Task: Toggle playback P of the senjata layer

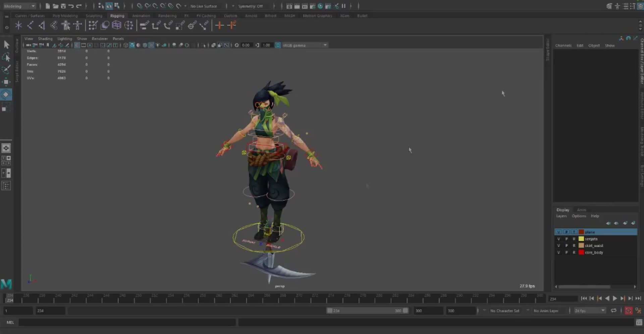Action: click(567, 239)
